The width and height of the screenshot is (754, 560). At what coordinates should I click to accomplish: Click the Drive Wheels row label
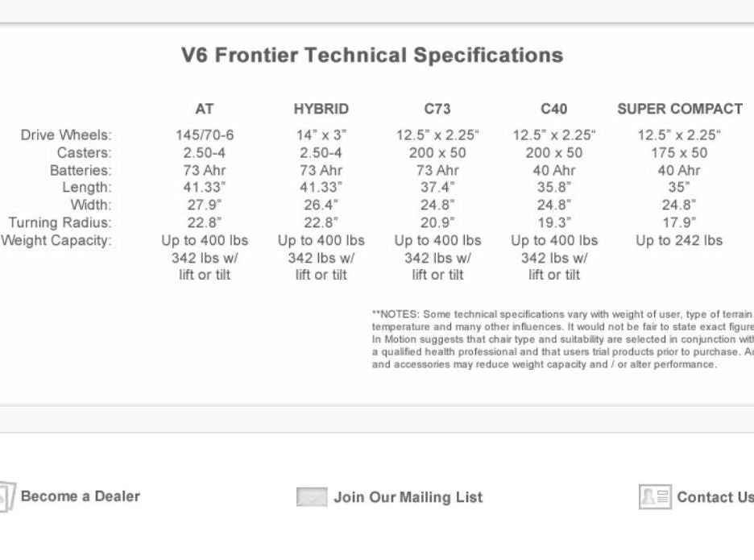66,135
